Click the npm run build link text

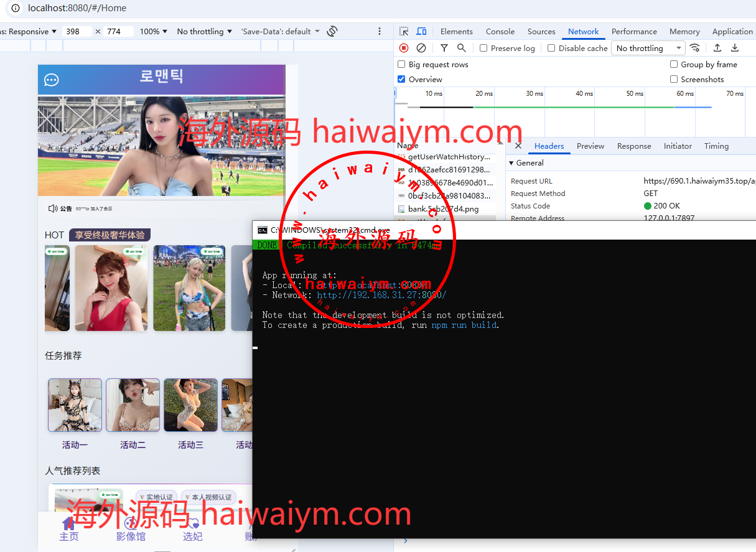465,325
